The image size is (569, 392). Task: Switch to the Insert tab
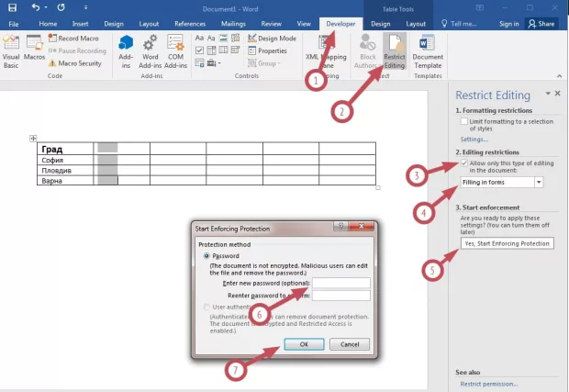point(80,24)
